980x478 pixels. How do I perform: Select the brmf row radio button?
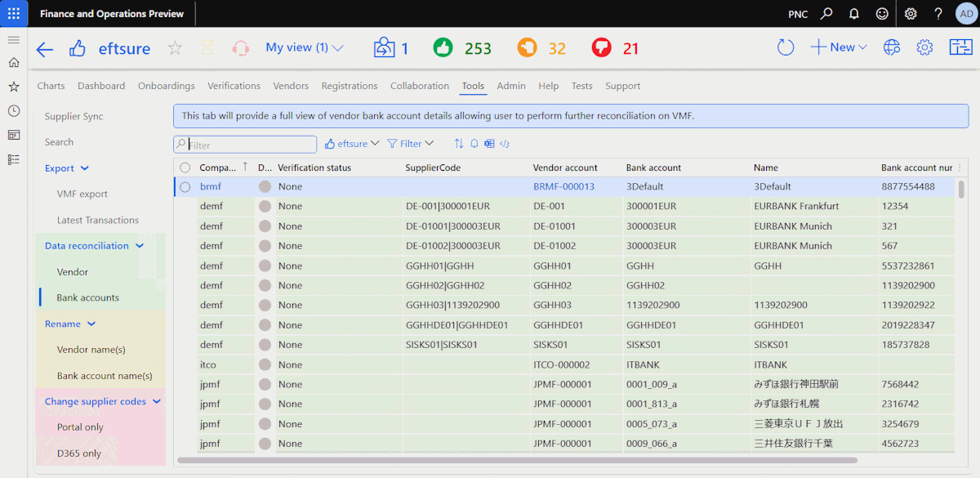tap(185, 187)
